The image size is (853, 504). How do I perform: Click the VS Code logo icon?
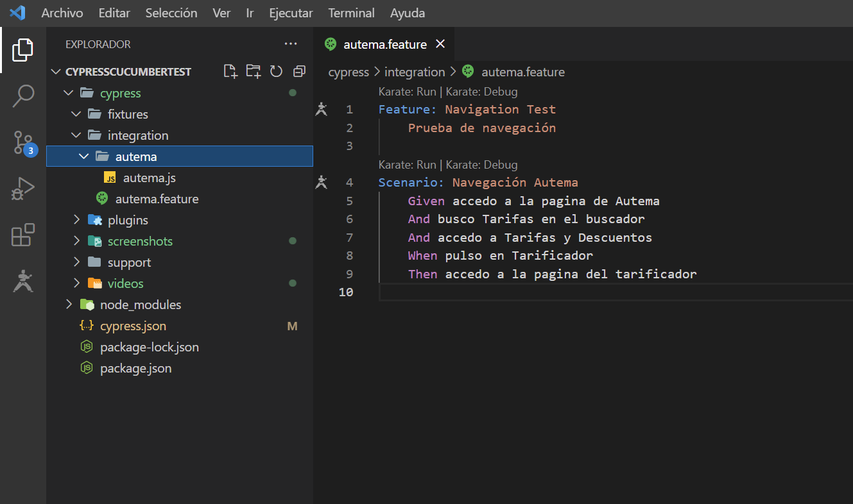[17, 13]
